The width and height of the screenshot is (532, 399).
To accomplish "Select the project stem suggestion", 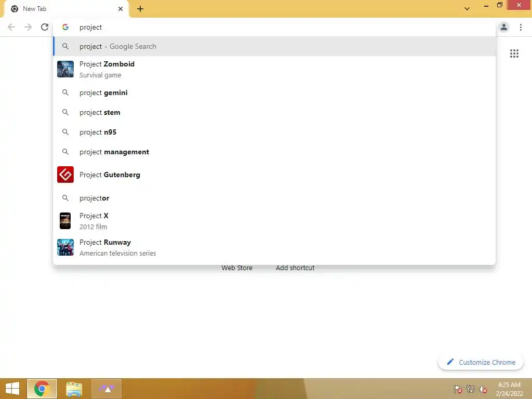I will tap(274, 112).
